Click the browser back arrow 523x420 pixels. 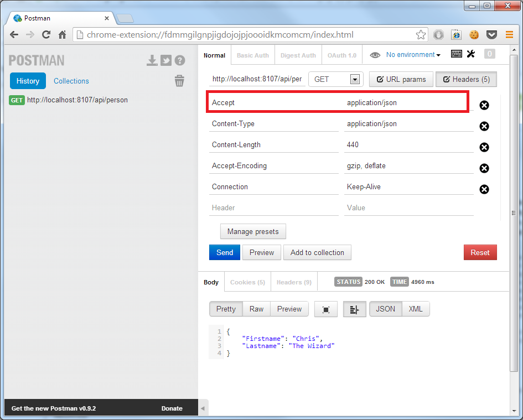[x=14, y=35]
